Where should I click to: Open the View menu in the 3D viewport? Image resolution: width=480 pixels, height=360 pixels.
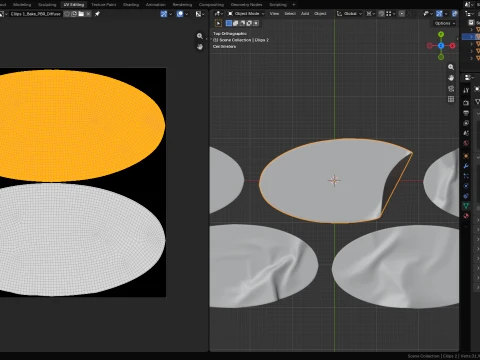274,14
